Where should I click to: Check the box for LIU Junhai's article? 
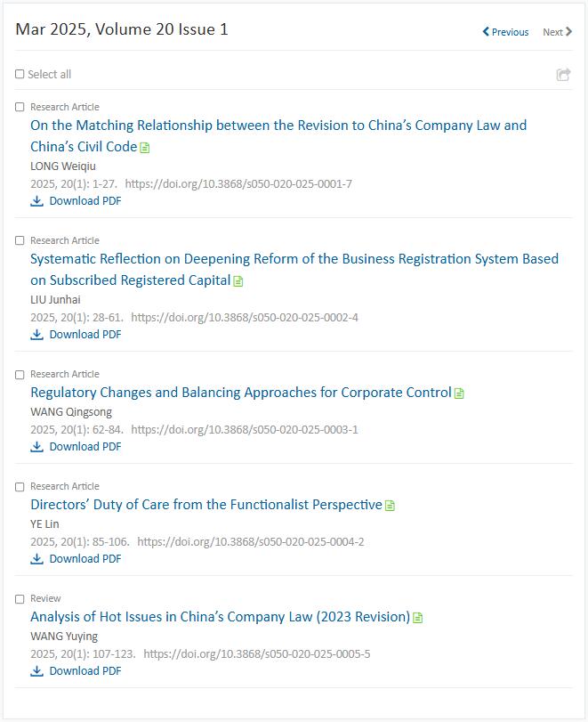(x=20, y=241)
